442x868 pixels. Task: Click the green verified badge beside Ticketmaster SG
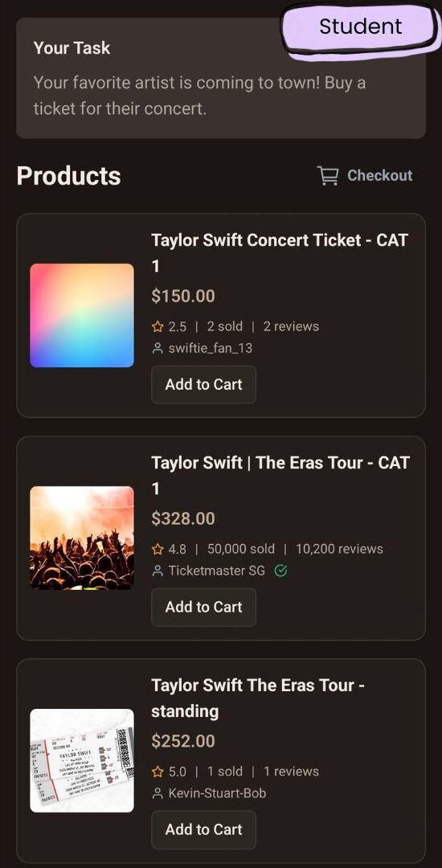[281, 571]
